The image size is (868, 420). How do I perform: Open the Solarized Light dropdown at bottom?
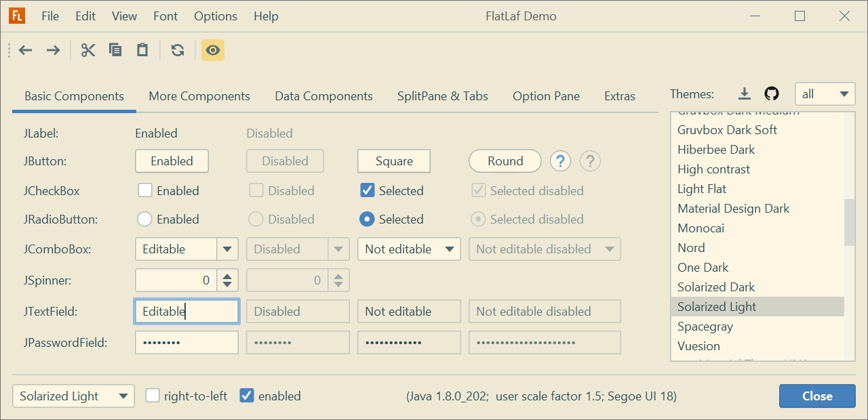point(73,396)
